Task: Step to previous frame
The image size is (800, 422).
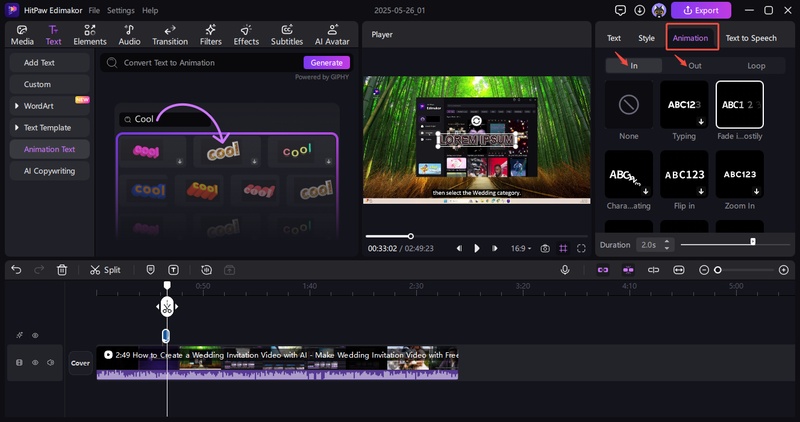Action: (x=459, y=249)
